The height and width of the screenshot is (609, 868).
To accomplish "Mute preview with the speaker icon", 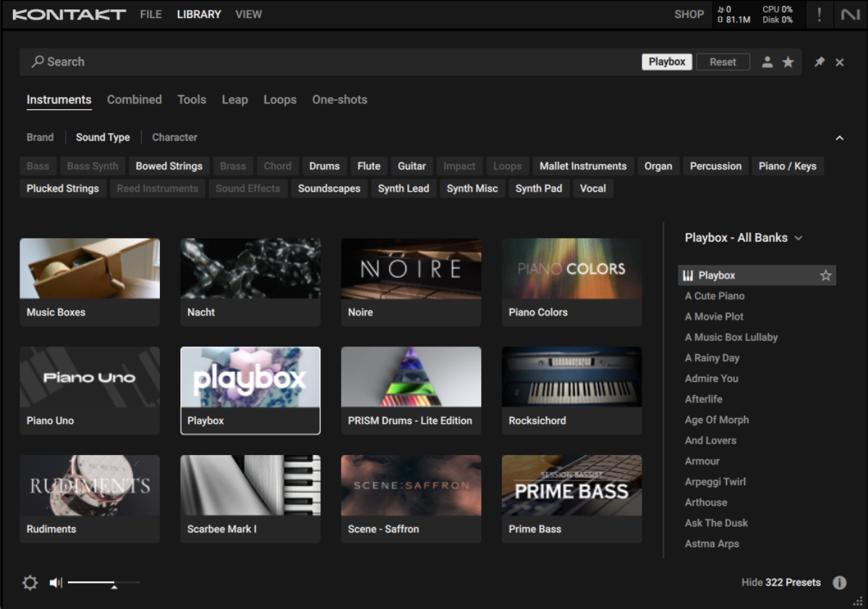I will [x=56, y=582].
